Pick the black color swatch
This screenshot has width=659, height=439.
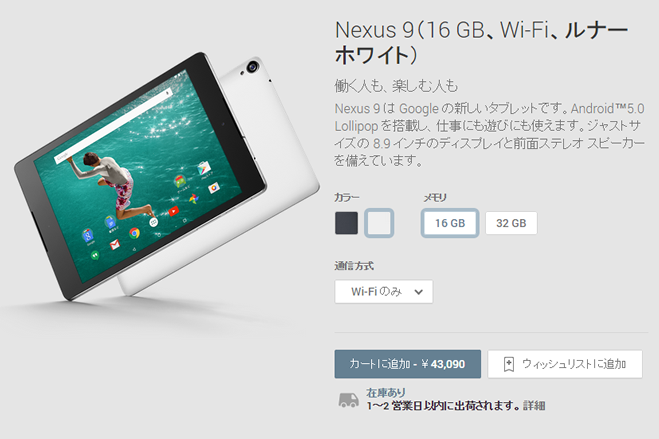346,223
